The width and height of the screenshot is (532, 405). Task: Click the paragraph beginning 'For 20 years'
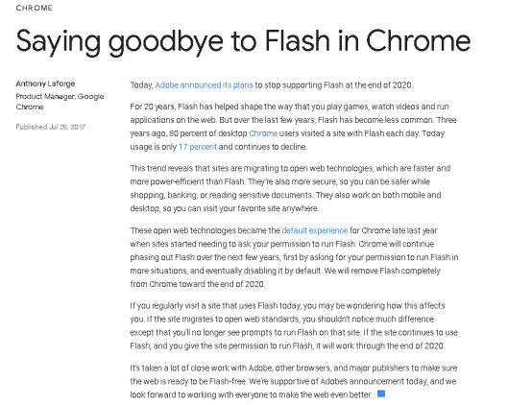tap(294, 127)
